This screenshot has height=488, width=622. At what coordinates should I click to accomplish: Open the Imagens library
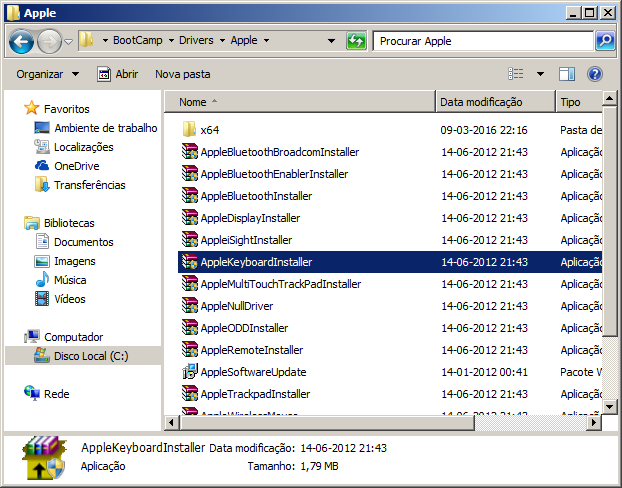(65, 261)
